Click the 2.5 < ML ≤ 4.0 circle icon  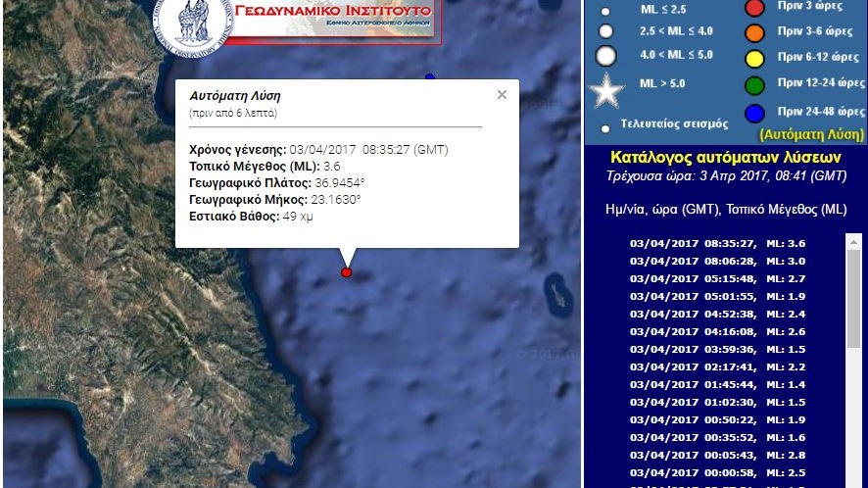[606, 31]
